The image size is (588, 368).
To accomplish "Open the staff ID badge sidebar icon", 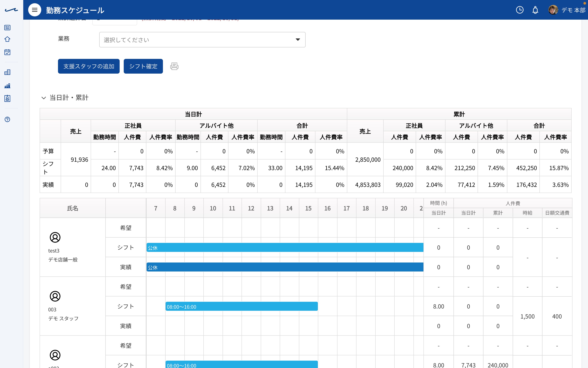I will (x=8, y=98).
